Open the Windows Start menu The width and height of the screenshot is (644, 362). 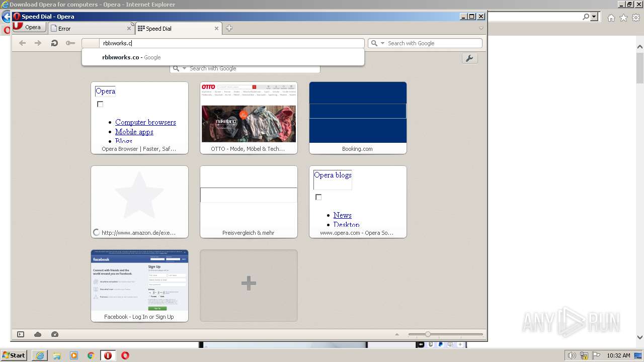(14, 355)
